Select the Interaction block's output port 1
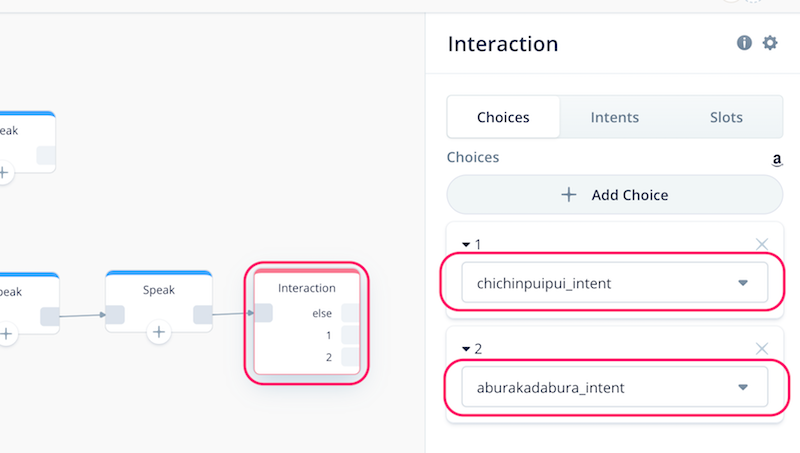The image size is (800, 453). coord(350,335)
